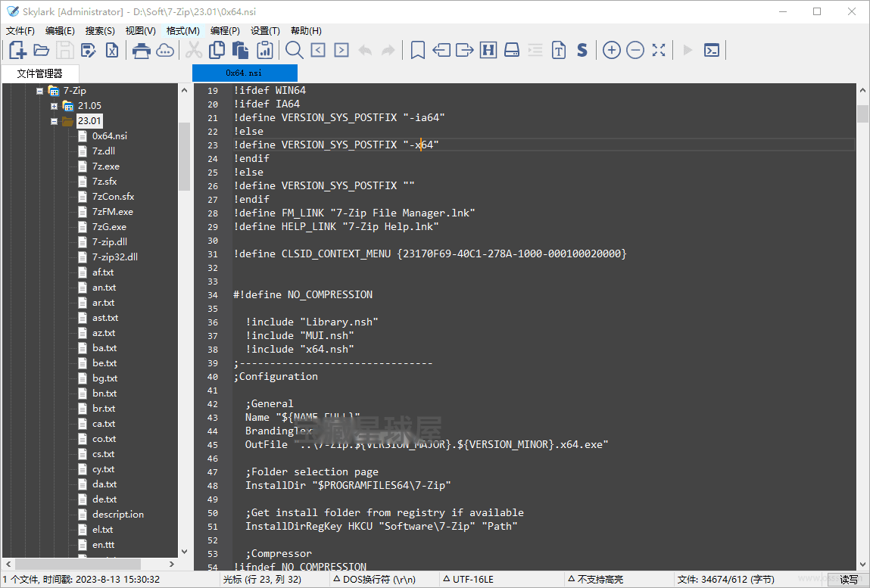870x588 pixels.
Task: Click the file tree scroll-up arrow
Action: [x=184, y=90]
